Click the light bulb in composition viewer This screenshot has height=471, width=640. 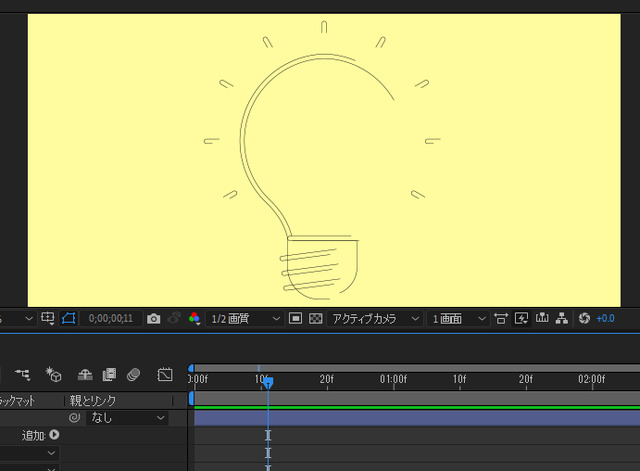pos(320,176)
